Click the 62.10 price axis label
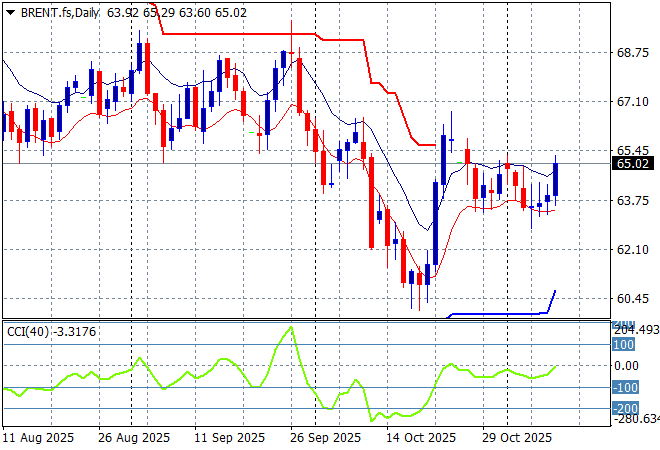This screenshot has height=450, width=660. pos(634,249)
